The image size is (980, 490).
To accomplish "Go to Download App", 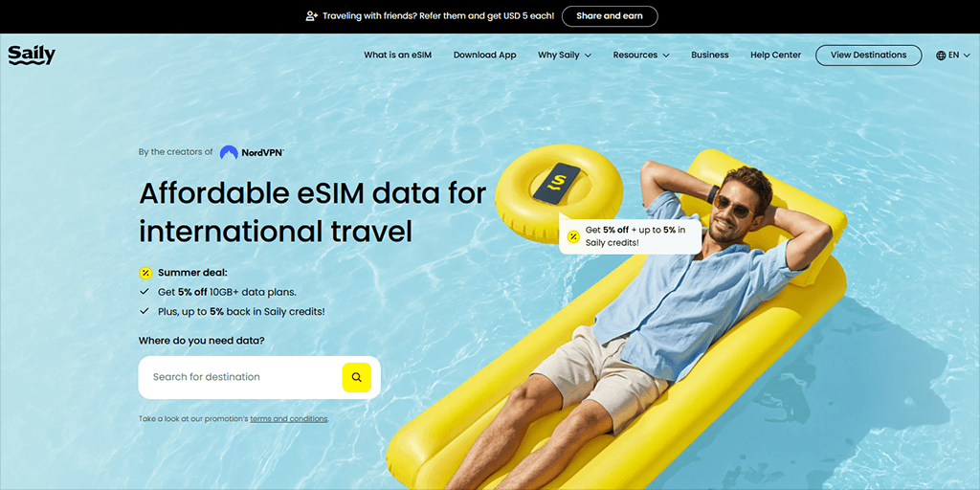I will pos(485,55).
